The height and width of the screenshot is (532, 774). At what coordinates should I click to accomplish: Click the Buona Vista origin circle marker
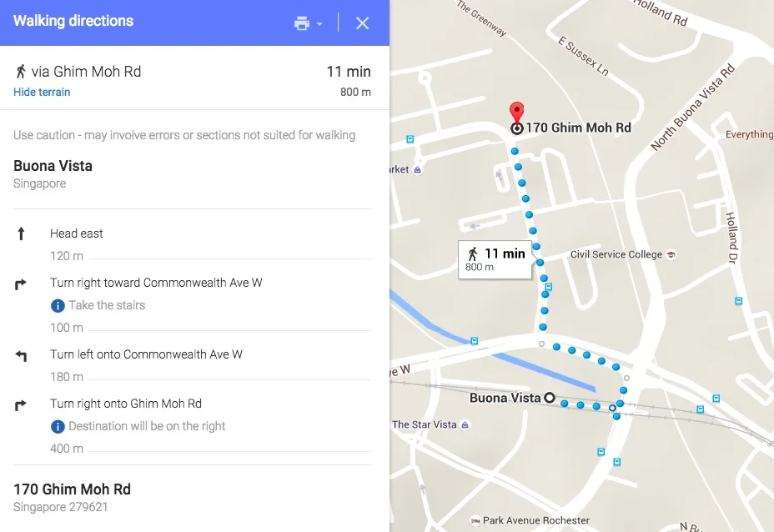(x=550, y=398)
